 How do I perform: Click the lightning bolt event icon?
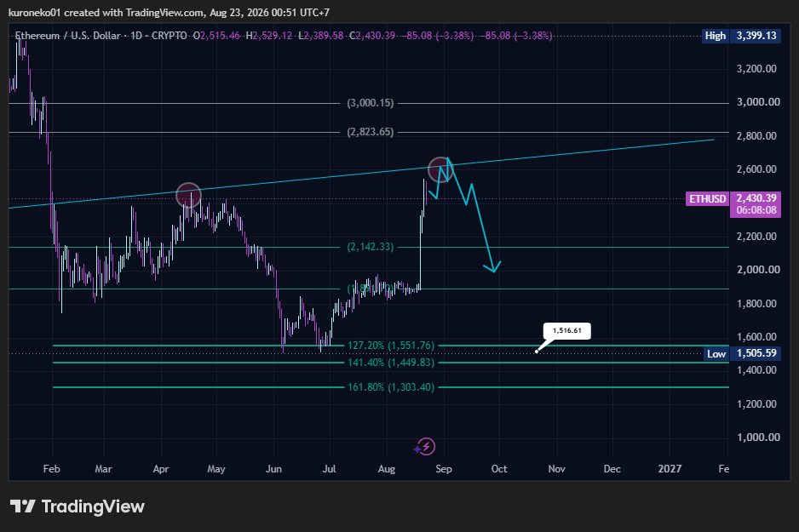coord(426,447)
